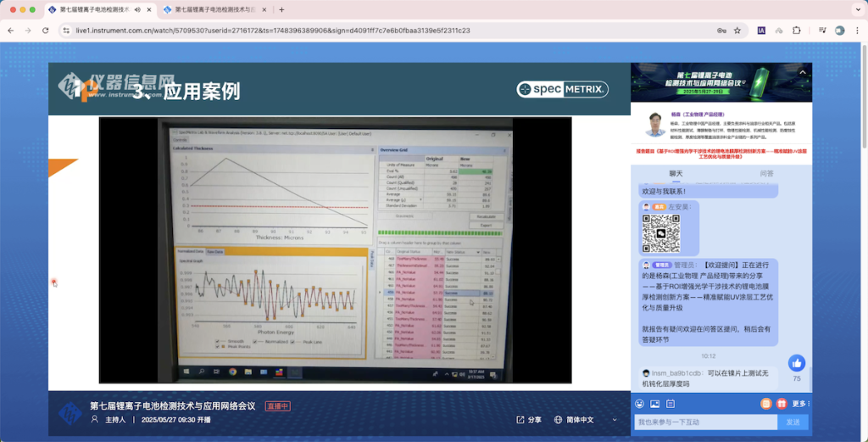Open a new browser tab

pyautogui.click(x=281, y=9)
